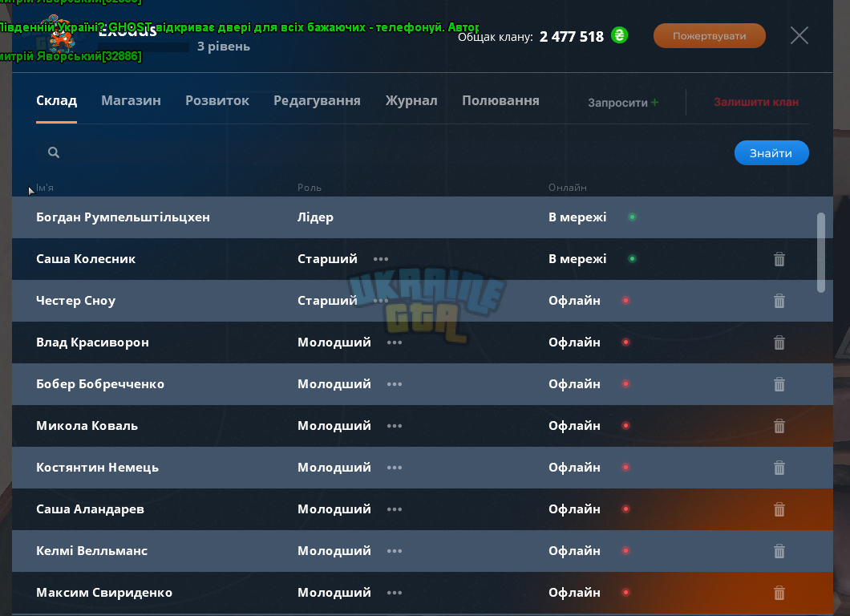Click the Пожертвувати donate button
The image size is (850, 616).
[x=709, y=36]
